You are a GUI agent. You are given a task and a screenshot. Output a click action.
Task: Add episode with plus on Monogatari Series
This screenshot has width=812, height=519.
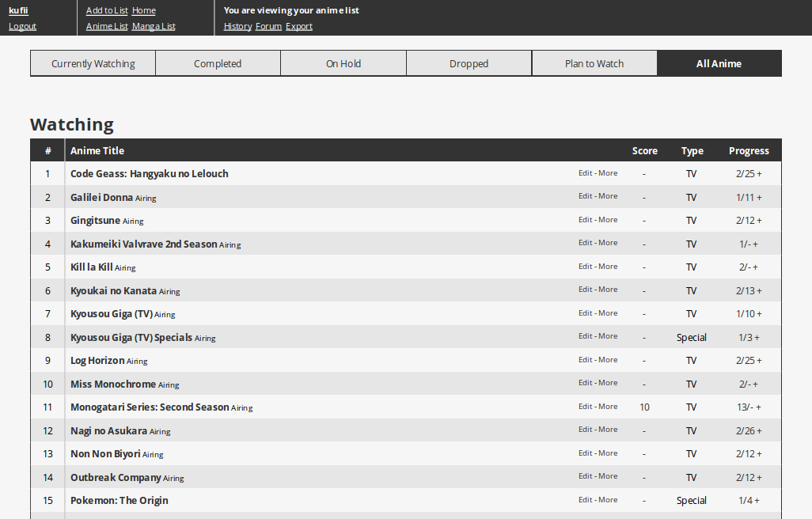(758, 407)
